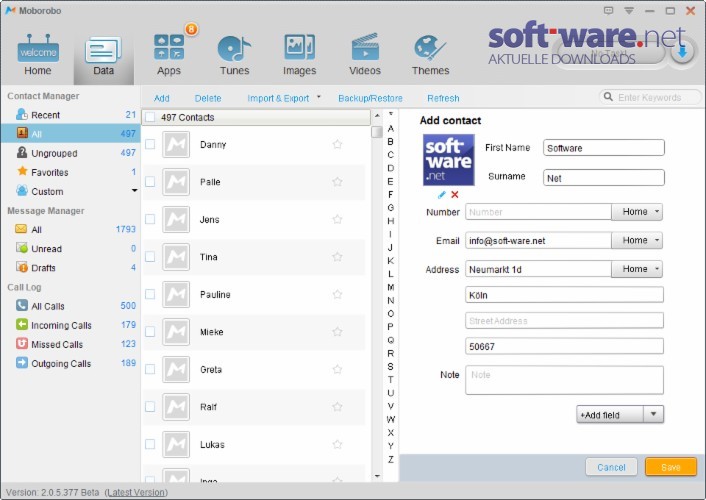Expand the Custom groups arrow
Viewport: 706px width, 500px height.
(x=134, y=191)
